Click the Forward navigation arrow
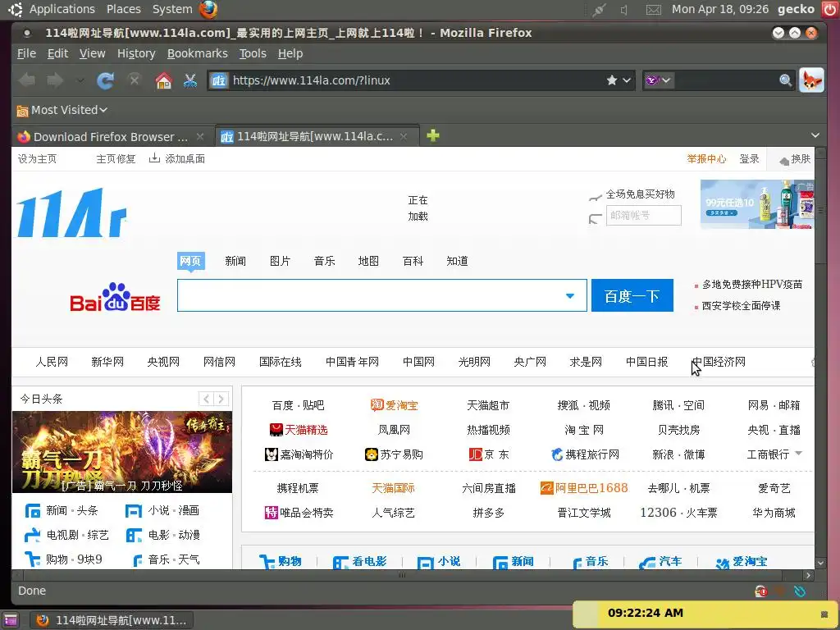 (x=55, y=80)
